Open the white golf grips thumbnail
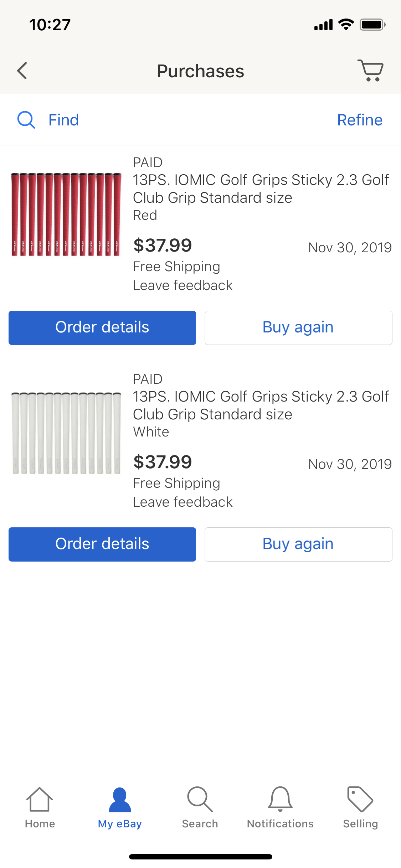Screen dimensions: 401x868 (66, 433)
